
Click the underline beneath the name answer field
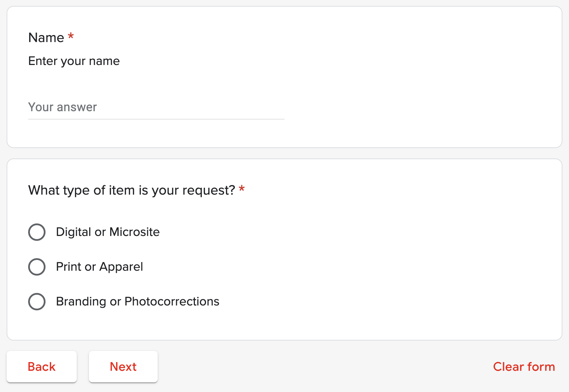point(156,119)
